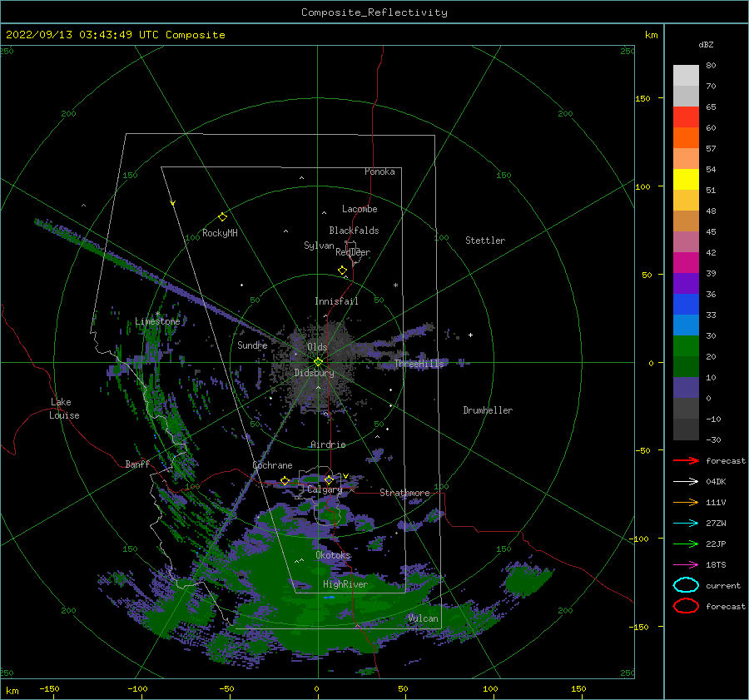Click the Blackfalds label
The width and height of the screenshot is (749, 700).
[354, 231]
